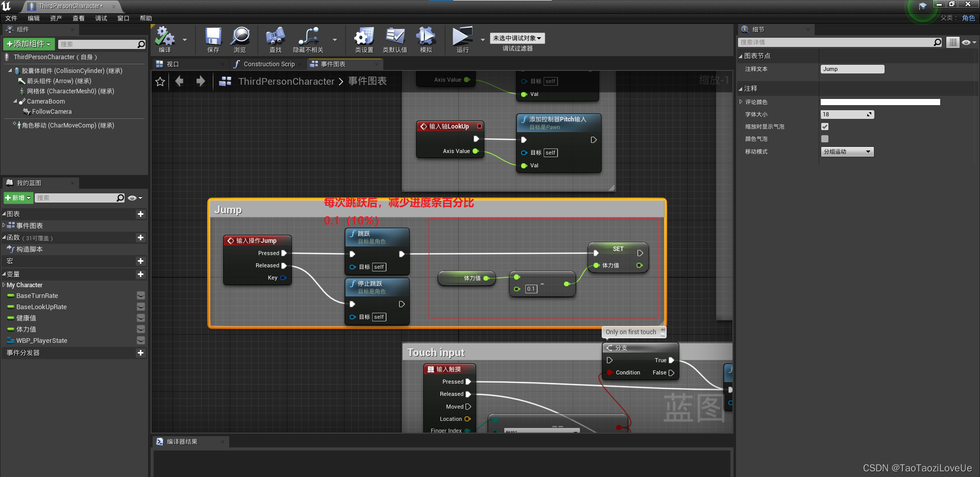Edit the 注释文本 field containing Jump
980x477 pixels.
point(851,68)
